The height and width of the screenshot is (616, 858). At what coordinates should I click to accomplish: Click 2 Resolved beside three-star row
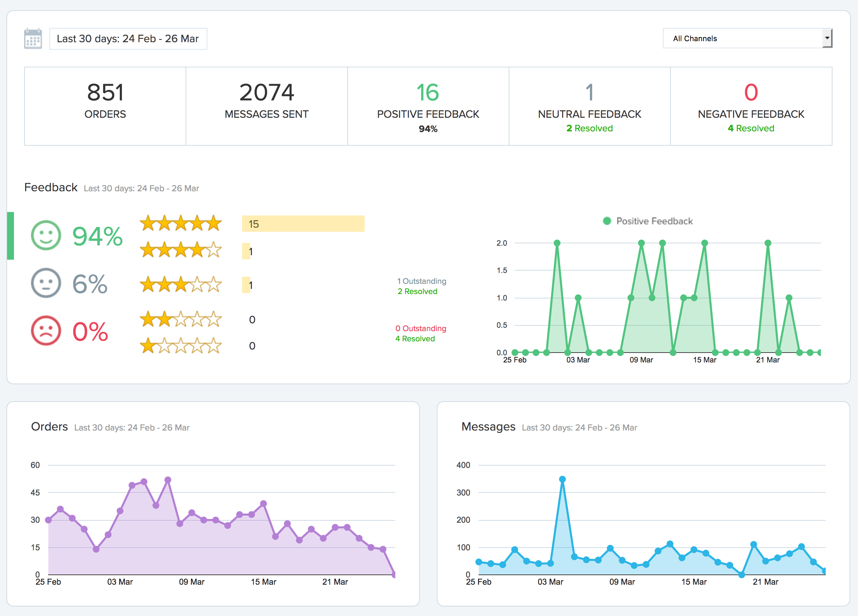click(x=417, y=291)
